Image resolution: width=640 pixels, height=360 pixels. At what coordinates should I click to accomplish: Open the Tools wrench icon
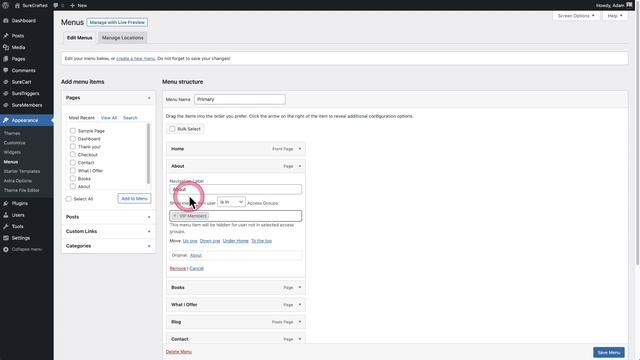[x=6, y=226]
